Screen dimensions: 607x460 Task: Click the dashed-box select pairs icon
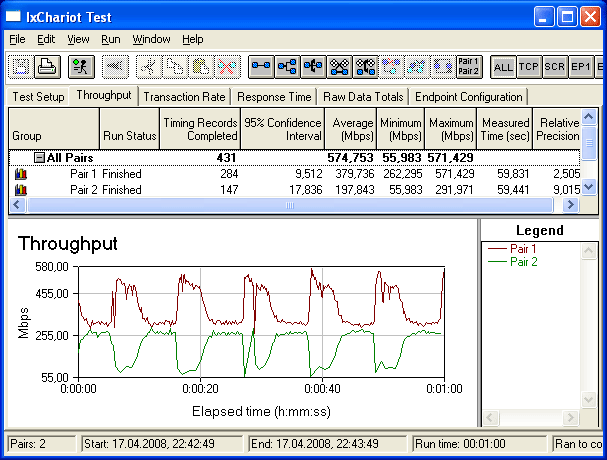point(443,67)
